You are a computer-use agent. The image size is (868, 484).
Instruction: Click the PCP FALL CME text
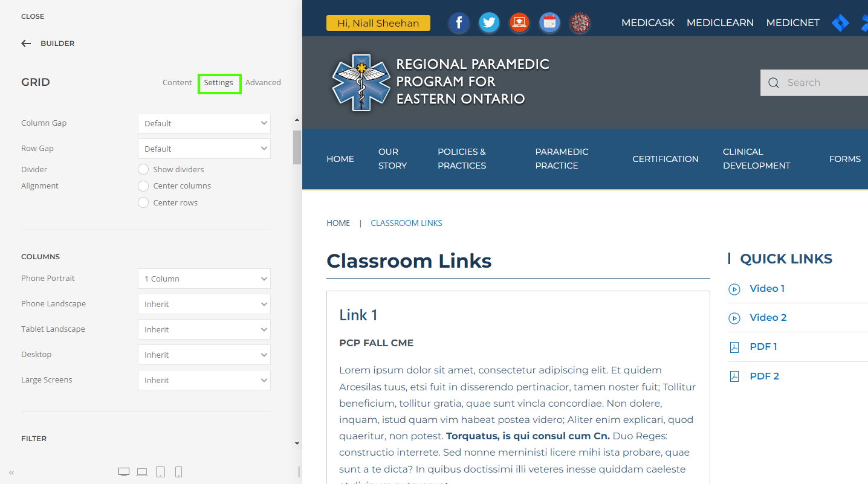tap(376, 343)
